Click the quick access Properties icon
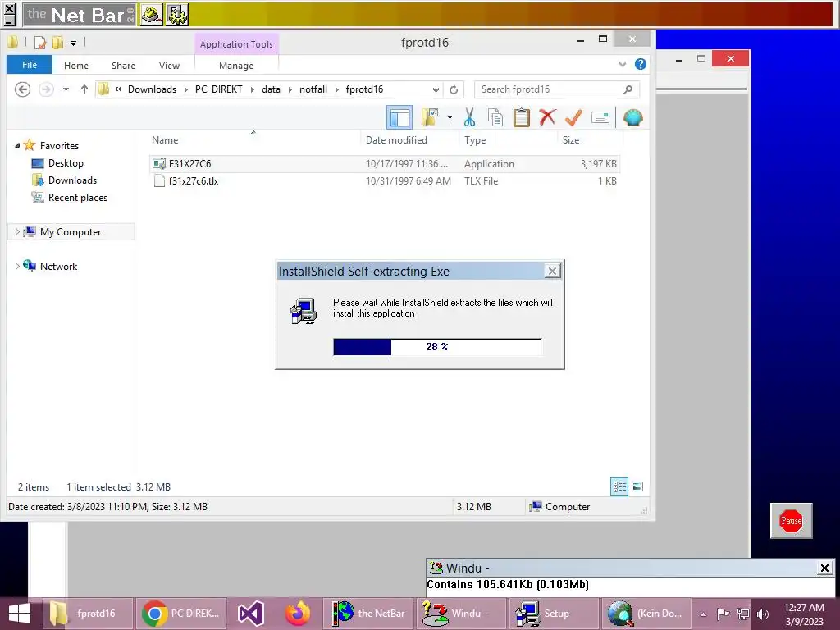The image size is (840, 630). [x=40, y=43]
